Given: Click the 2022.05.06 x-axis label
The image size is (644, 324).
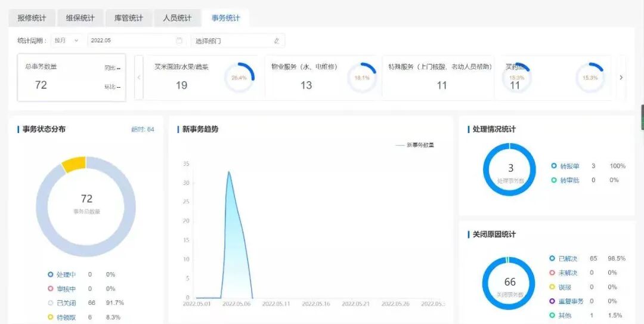Looking at the screenshot, I should tap(236, 304).
